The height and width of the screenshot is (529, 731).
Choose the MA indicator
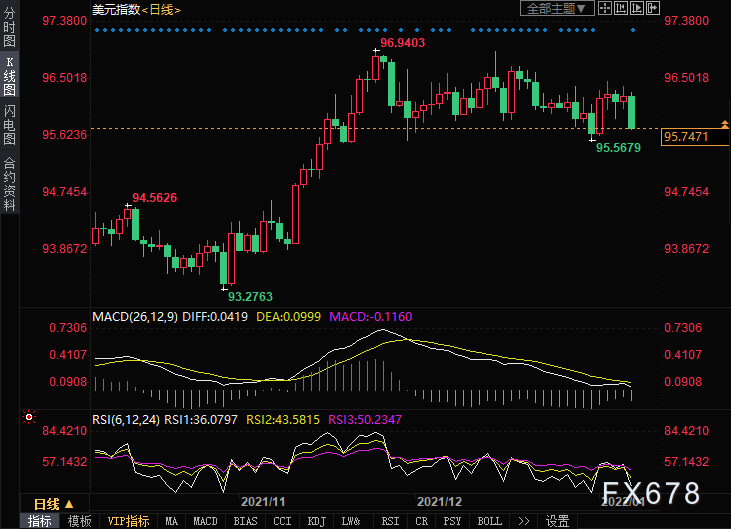point(172,521)
